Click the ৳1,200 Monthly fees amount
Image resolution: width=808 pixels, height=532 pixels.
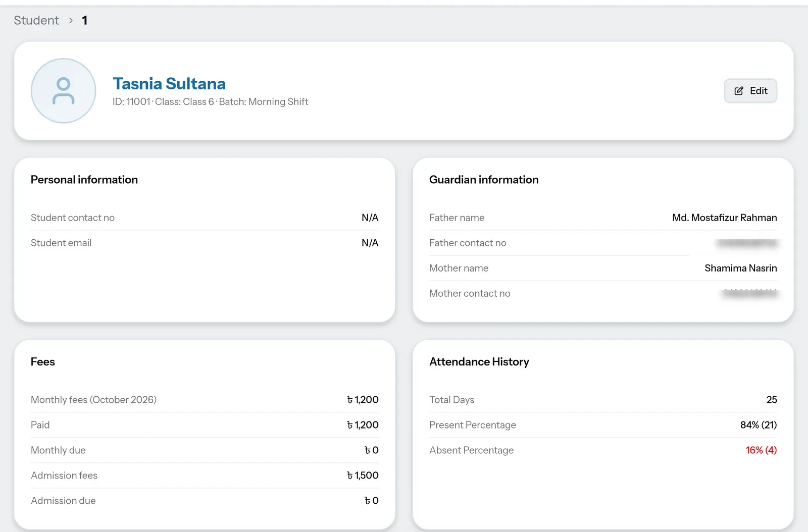pyautogui.click(x=363, y=400)
